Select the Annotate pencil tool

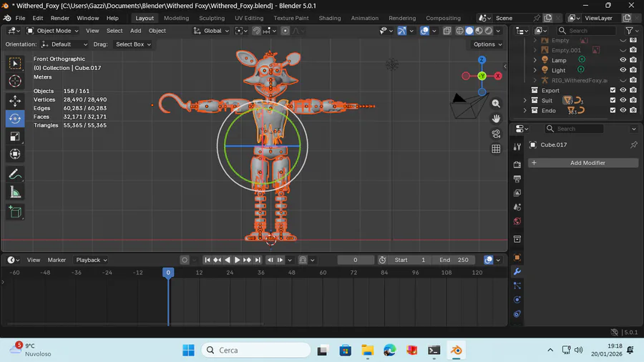15,174
